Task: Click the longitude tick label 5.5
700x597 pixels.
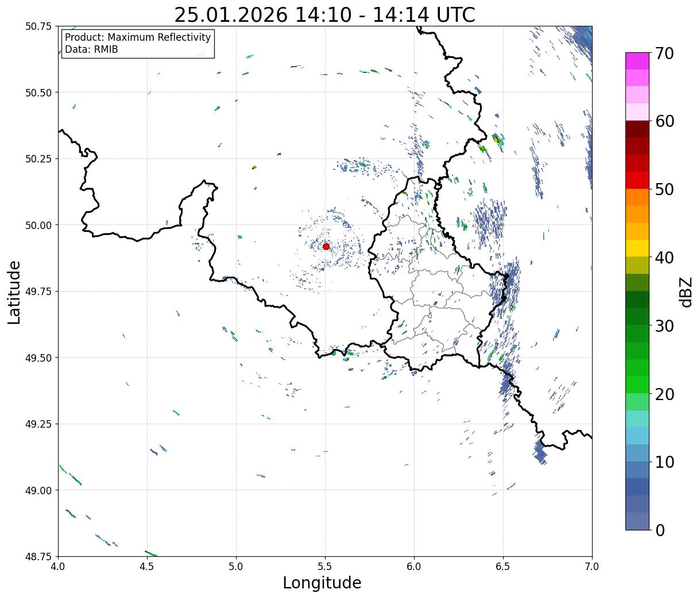Action: pos(325,567)
